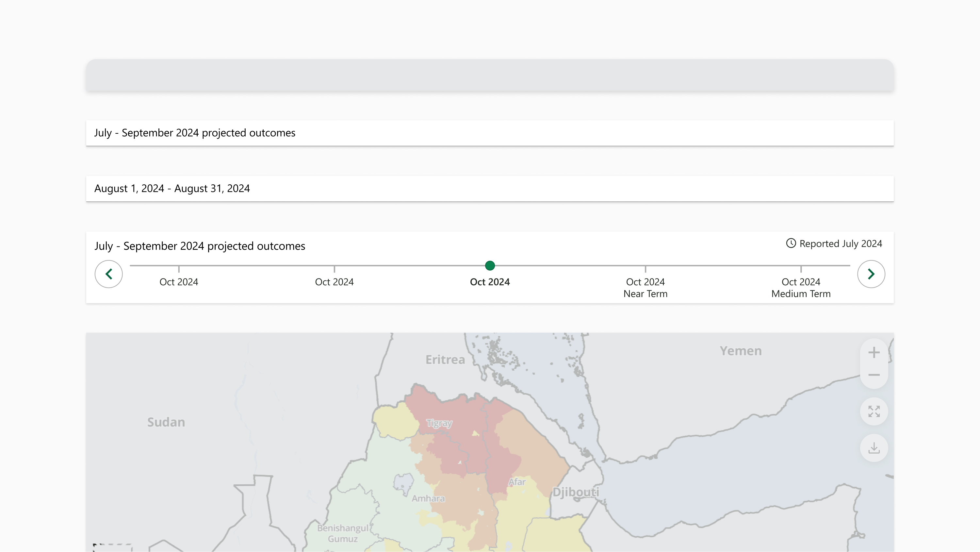Click the Benishangul Gumuz region label

point(343,533)
